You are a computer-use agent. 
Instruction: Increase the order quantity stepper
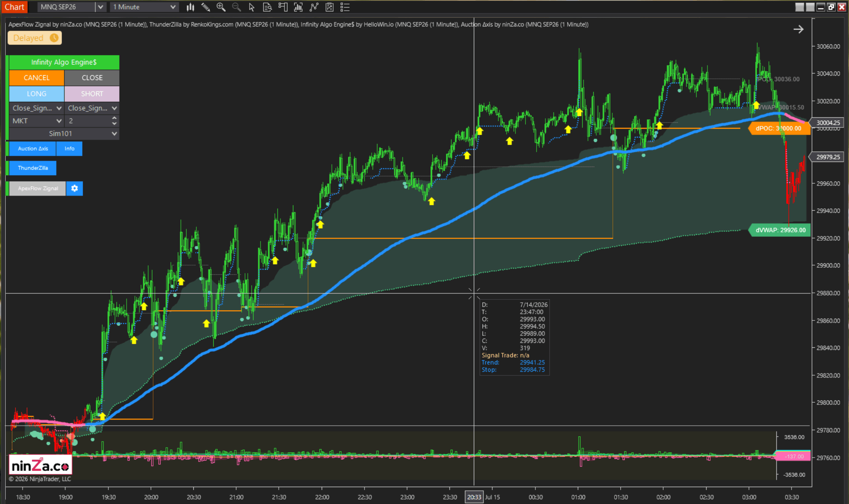[114, 118]
